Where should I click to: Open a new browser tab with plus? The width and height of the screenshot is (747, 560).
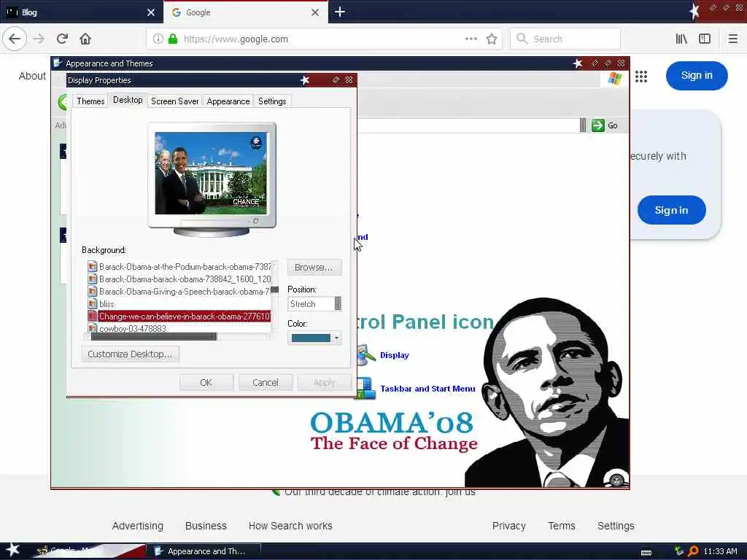click(340, 12)
